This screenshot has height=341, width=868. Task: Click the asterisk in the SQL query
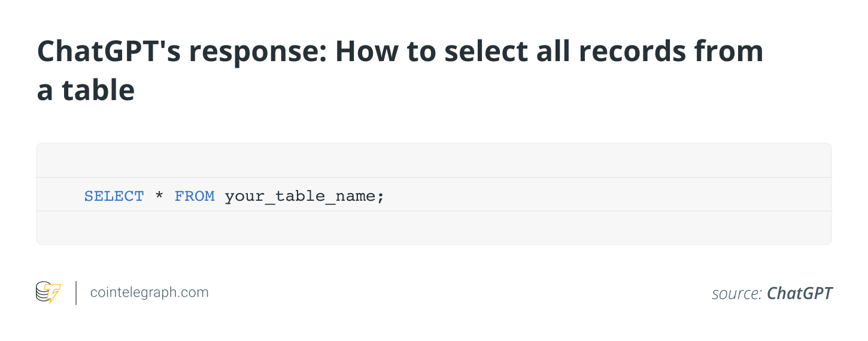pyautogui.click(x=159, y=196)
